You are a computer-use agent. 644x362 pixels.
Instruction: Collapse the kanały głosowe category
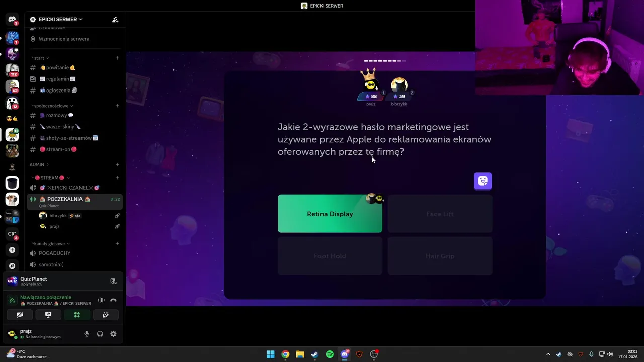pos(50,244)
